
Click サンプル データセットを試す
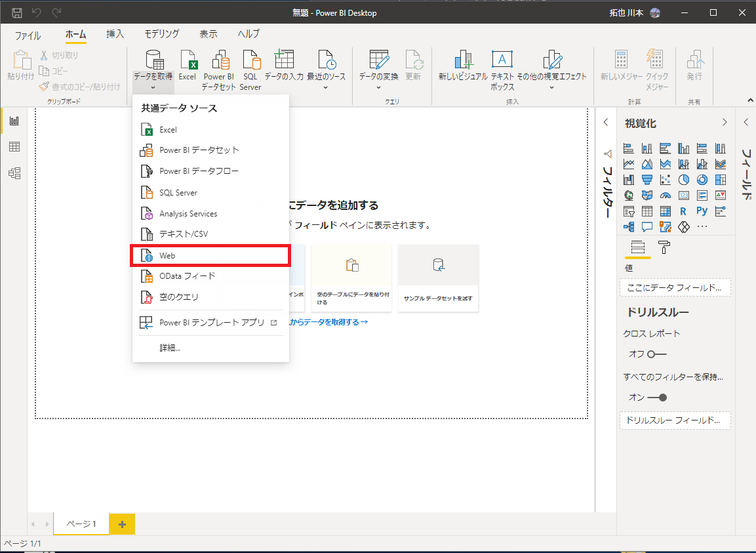point(438,278)
